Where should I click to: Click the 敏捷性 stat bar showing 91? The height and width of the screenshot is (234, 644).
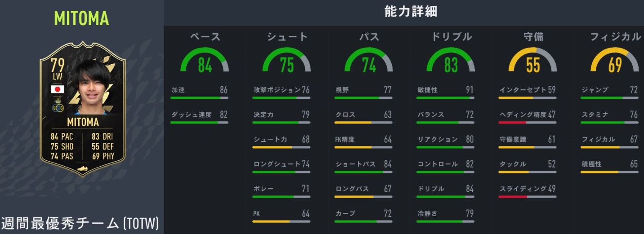pyautogui.click(x=445, y=97)
